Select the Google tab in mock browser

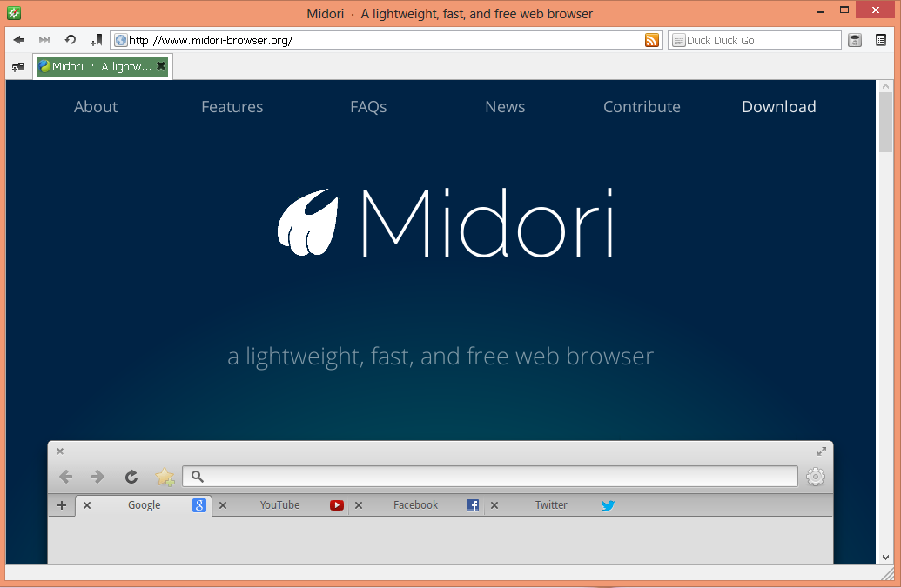coord(144,505)
